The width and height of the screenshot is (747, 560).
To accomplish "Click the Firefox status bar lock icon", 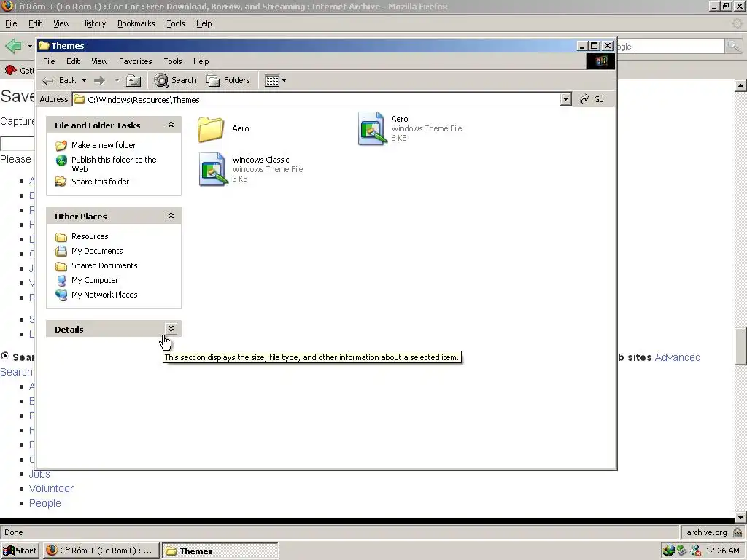I will click(738, 532).
